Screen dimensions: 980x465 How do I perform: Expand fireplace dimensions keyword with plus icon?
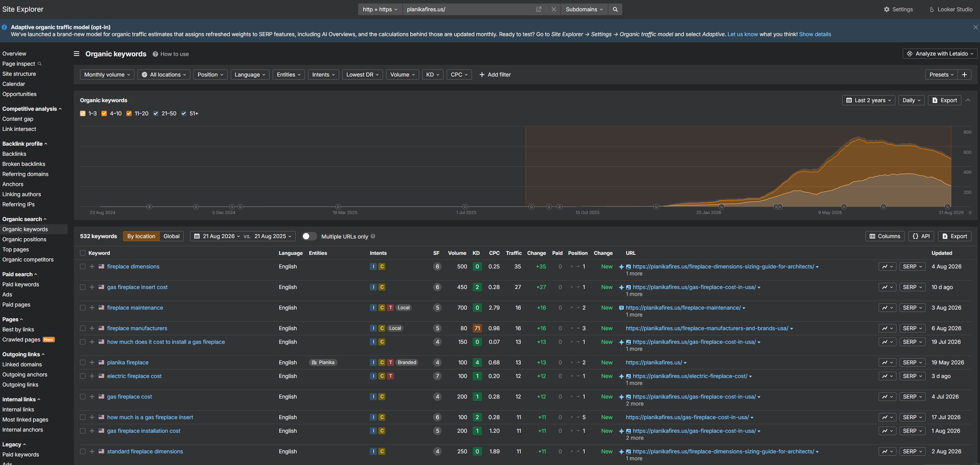point(92,266)
